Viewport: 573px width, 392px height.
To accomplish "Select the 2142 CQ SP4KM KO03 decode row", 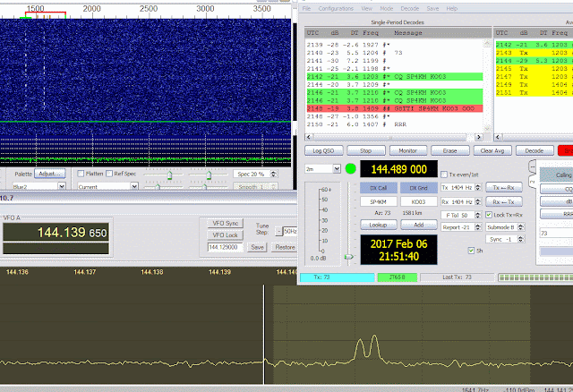I will [395, 76].
